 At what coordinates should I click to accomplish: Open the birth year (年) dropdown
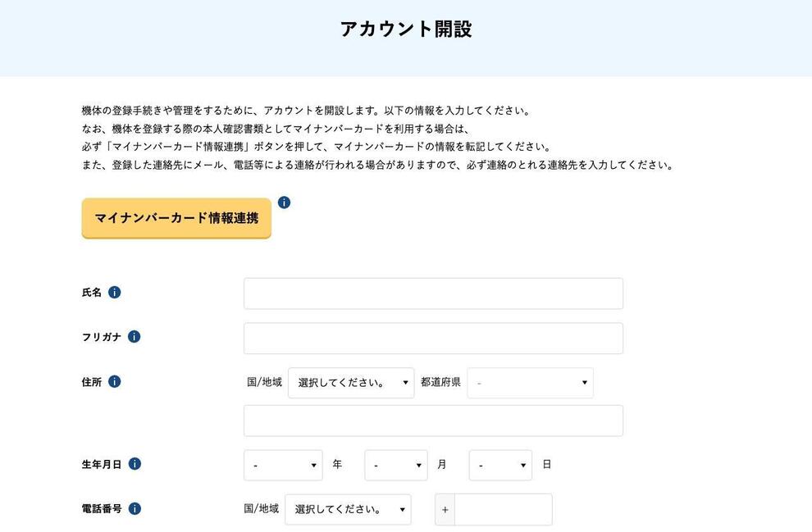tap(283, 466)
